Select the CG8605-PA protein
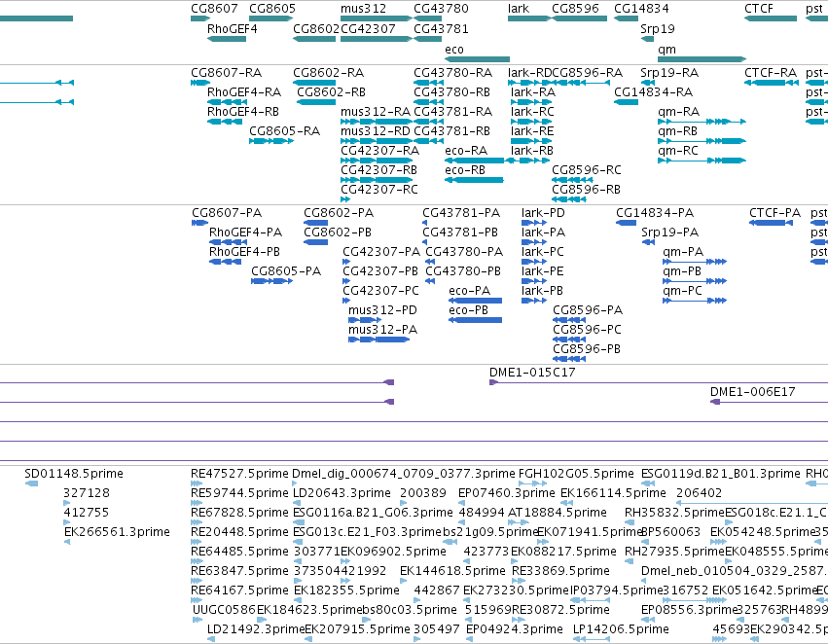Viewport: 828px width, 644px height. 272,281
